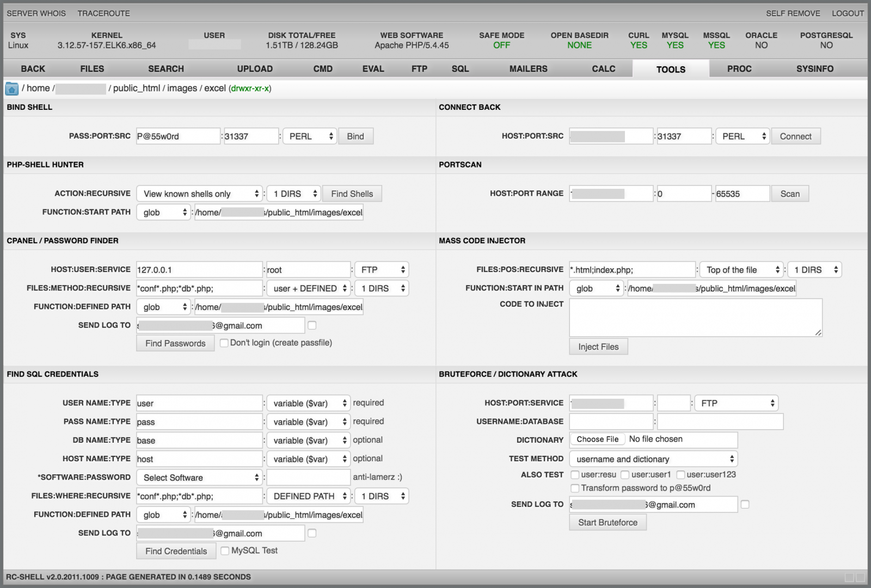This screenshot has width=871, height=588.
Task: Enable Transform password to p@55w0rd
Action: point(575,488)
